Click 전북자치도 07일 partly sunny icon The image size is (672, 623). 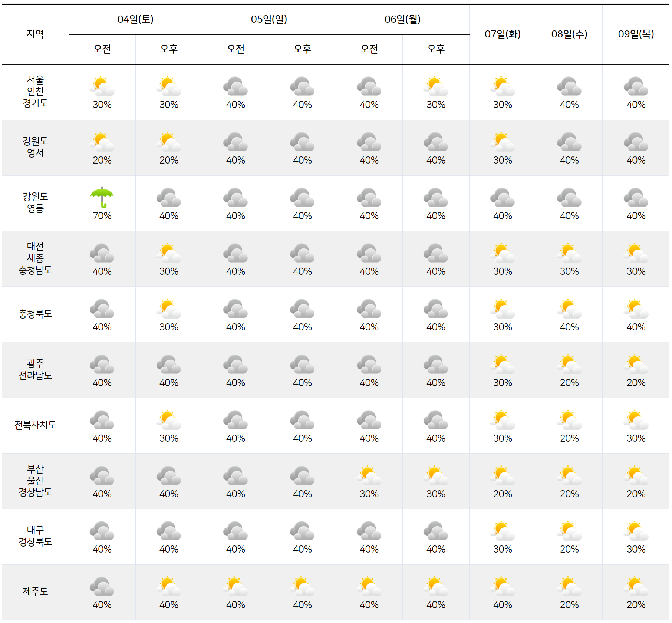pos(503,420)
